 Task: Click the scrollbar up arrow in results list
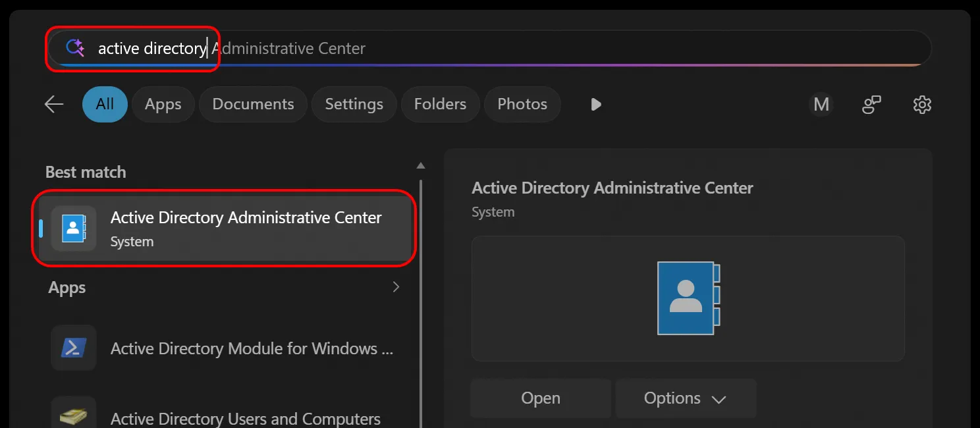(x=421, y=165)
